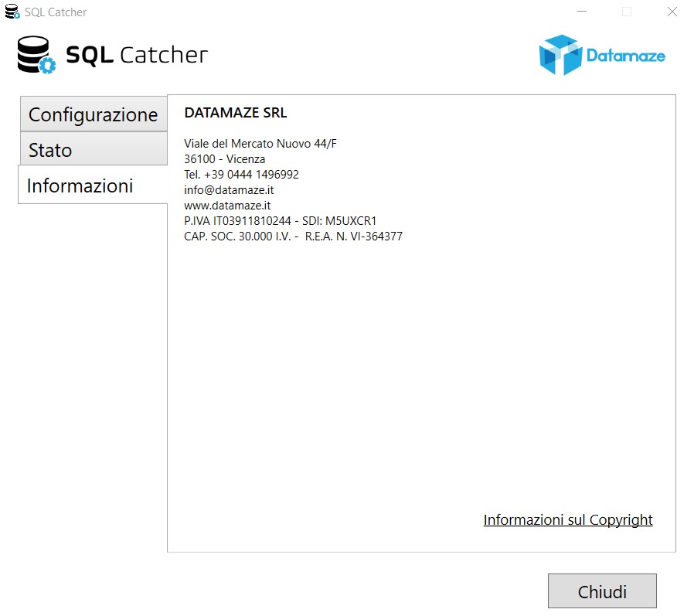Click the Chiudi button

pos(602,590)
